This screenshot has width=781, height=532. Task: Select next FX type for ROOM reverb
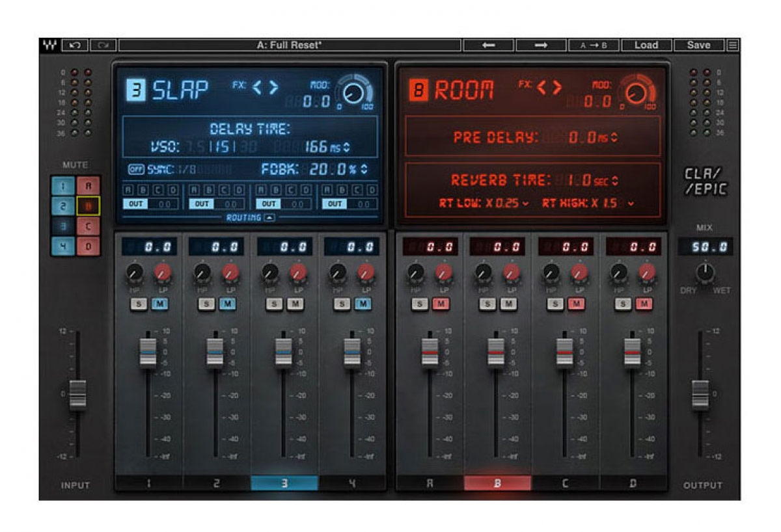coord(558,87)
